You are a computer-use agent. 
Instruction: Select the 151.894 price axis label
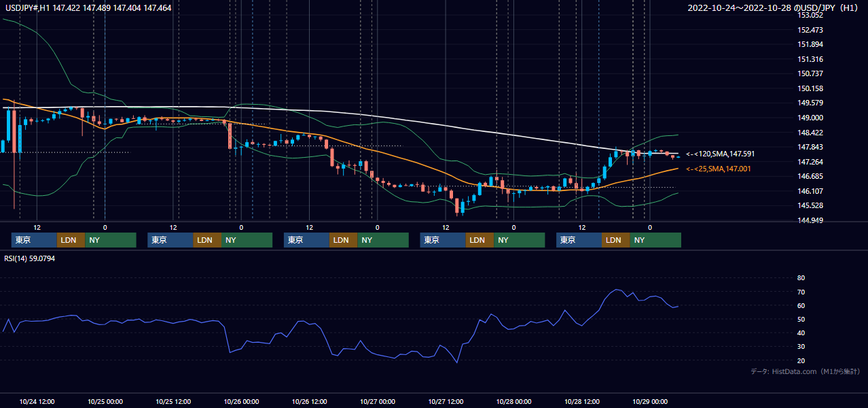810,45
